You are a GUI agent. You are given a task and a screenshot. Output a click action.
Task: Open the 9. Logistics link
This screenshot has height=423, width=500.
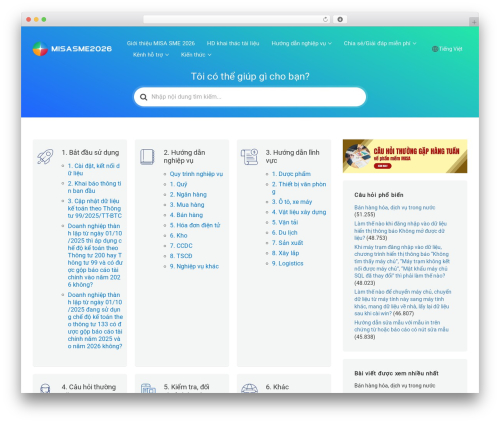pyautogui.click(x=288, y=263)
